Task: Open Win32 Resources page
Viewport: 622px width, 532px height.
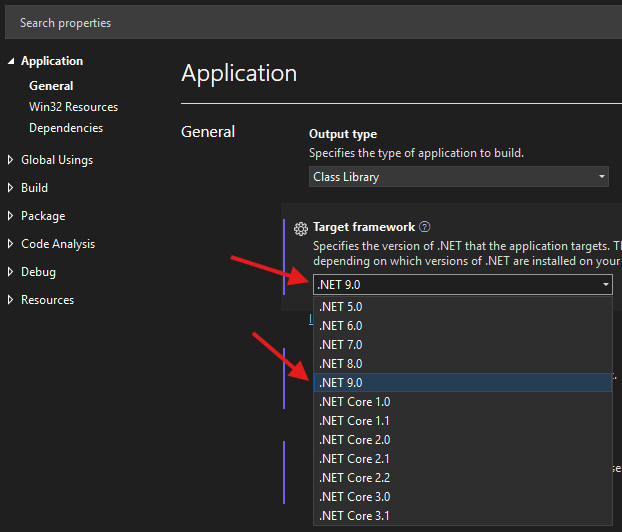Action: [x=73, y=107]
